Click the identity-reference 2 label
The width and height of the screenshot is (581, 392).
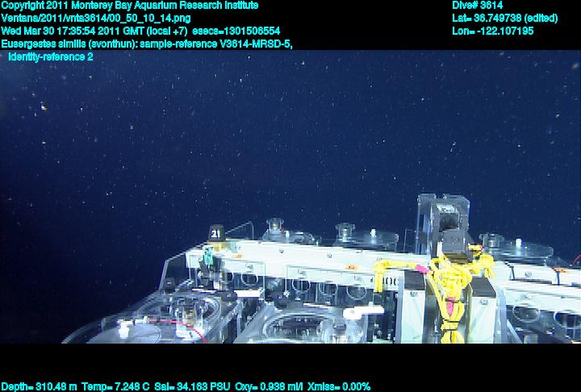[x=51, y=57]
